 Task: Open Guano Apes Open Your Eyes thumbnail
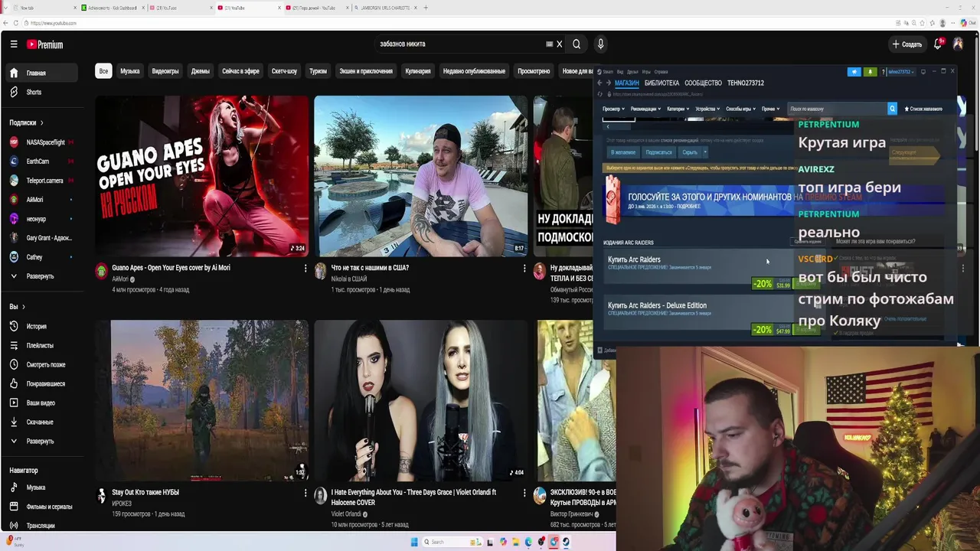pos(202,176)
